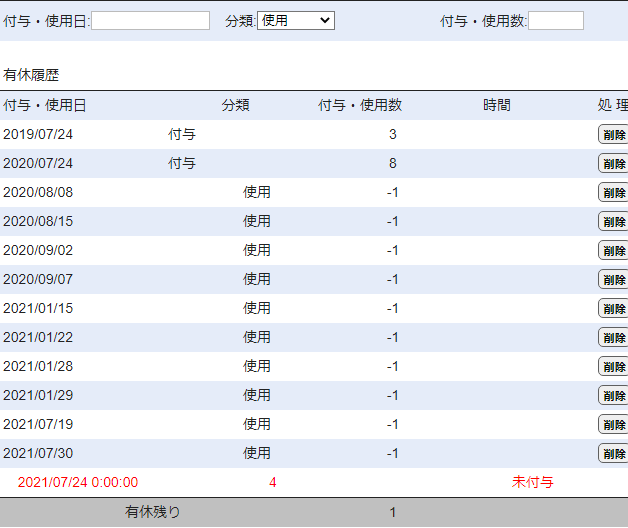The image size is (628, 528).
Task: Click the 付与・使用日 column header
Action: point(45,106)
